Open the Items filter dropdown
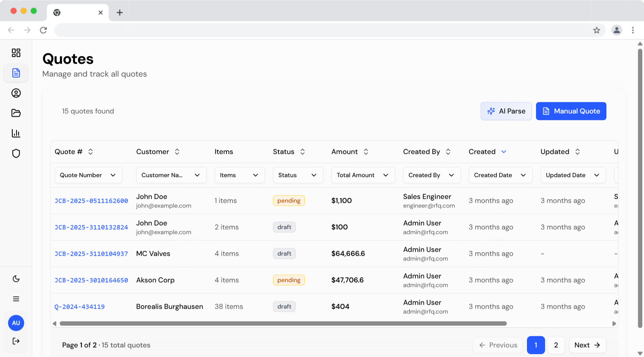644x357 pixels. pos(239,175)
